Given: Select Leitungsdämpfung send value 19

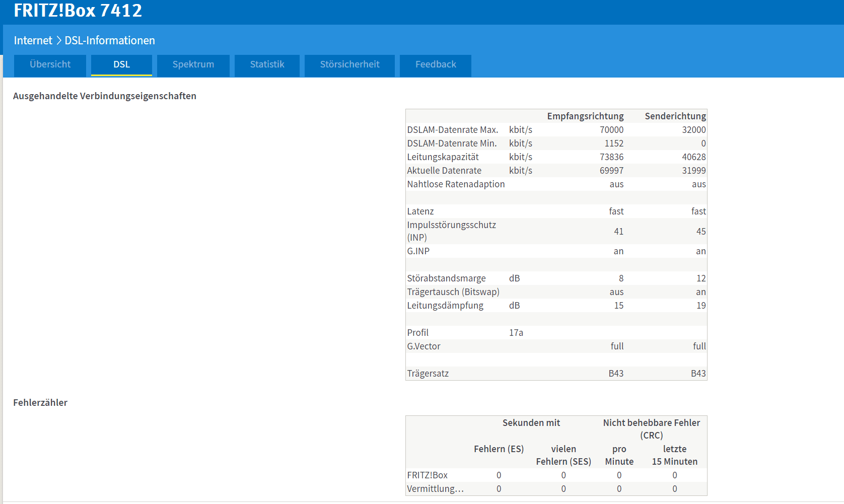Looking at the screenshot, I should pos(701,306).
